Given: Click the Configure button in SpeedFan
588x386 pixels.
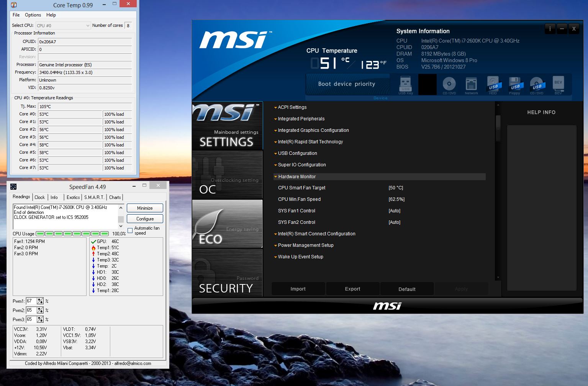Looking at the screenshot, I should point(145,219).
